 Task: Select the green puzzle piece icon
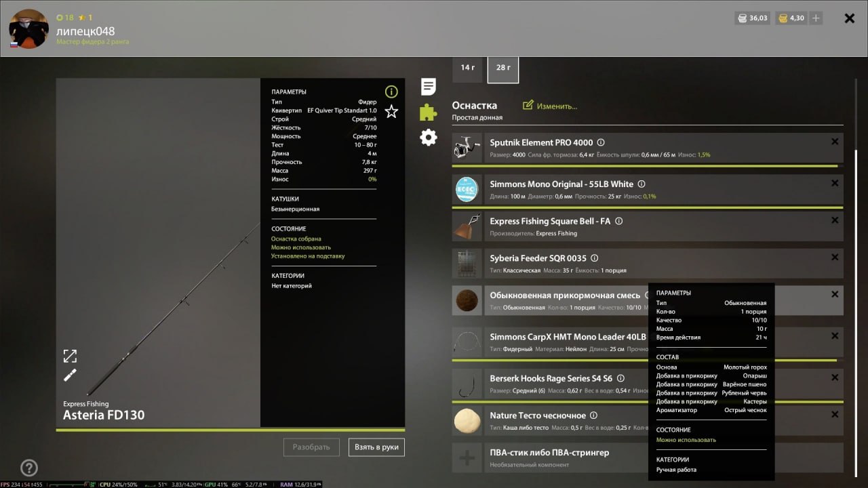pos(428,112)
